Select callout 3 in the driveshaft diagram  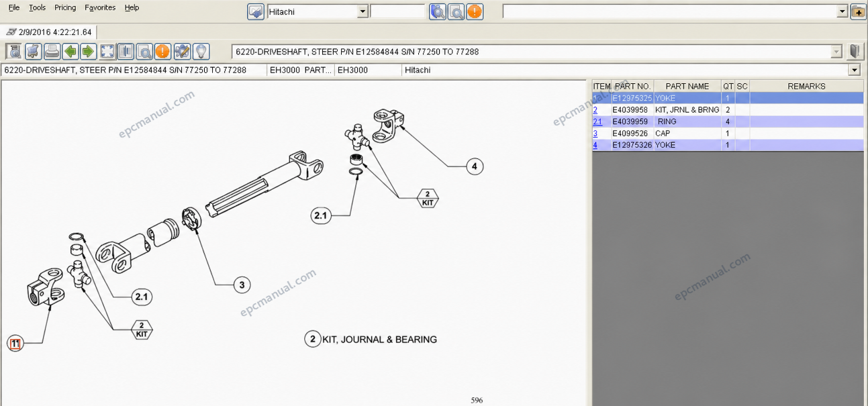click(x=242, y=285)
